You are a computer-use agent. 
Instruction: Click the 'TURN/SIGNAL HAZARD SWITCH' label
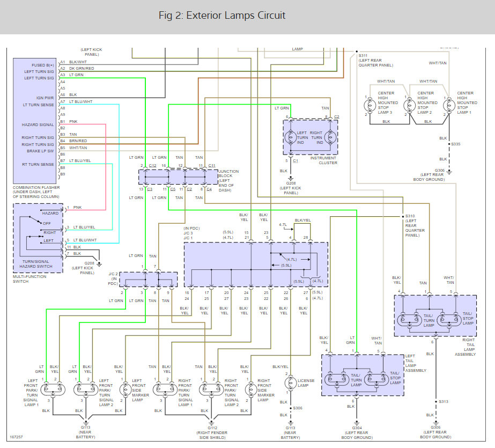point(36,264)
